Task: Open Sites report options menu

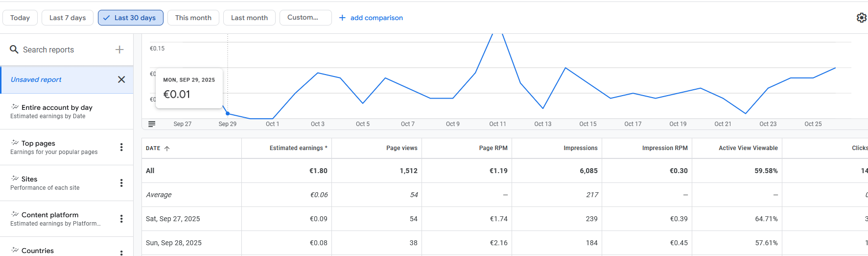Action: 121,183
